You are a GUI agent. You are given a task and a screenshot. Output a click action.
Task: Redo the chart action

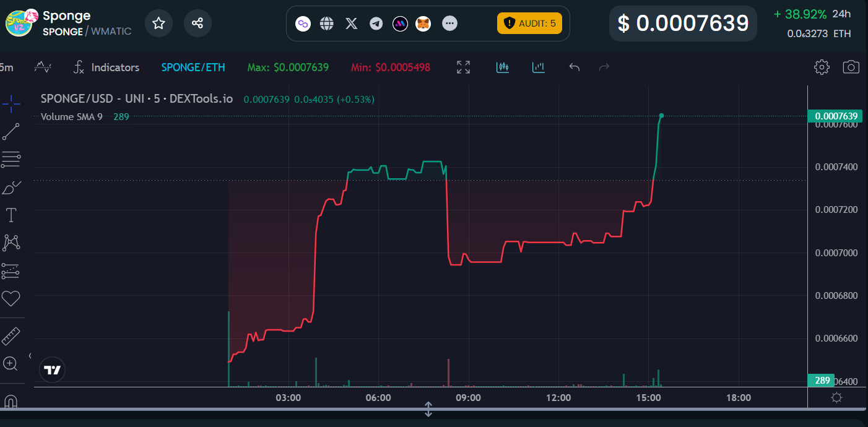(604, 67)
